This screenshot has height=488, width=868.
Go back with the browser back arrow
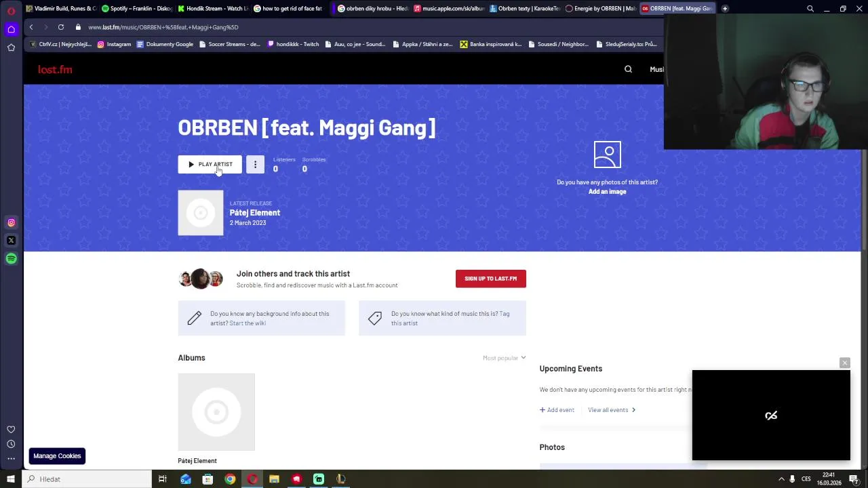click(x=31, y=27)
